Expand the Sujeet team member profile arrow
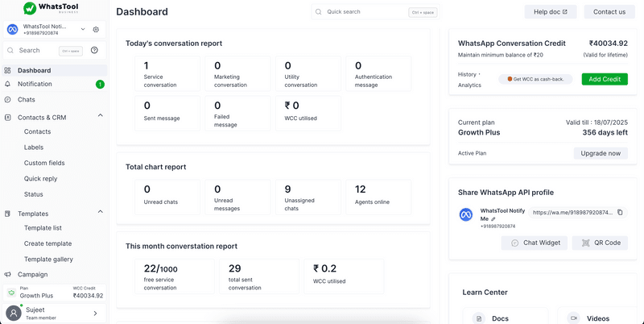The height and width of the screenshot is (324, 644). coord(95,314)
